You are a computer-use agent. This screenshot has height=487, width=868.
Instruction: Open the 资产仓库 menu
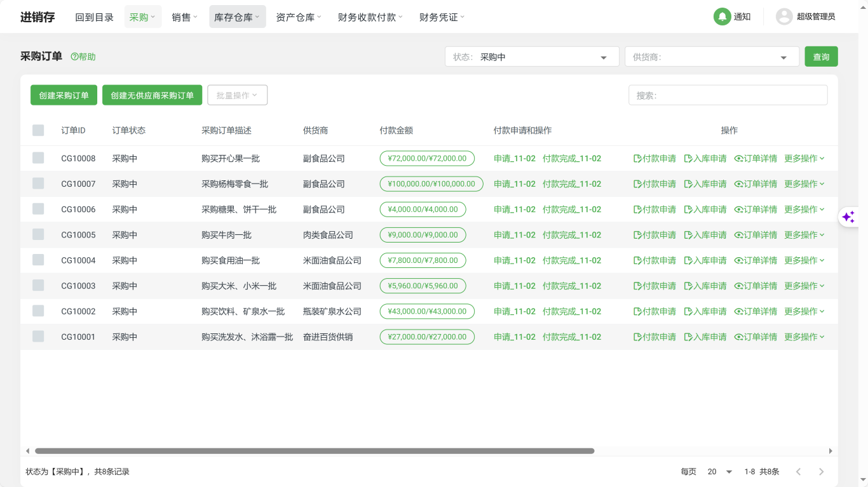click(x=299, y=17)
